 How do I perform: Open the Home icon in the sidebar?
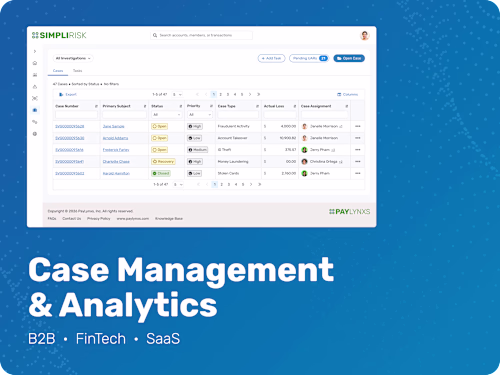point(35,63)
